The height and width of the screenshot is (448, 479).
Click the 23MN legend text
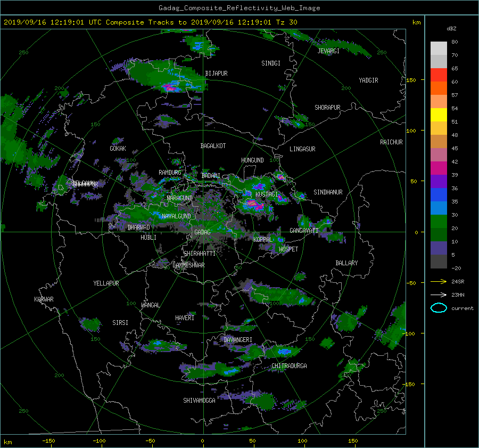[458, 295]
